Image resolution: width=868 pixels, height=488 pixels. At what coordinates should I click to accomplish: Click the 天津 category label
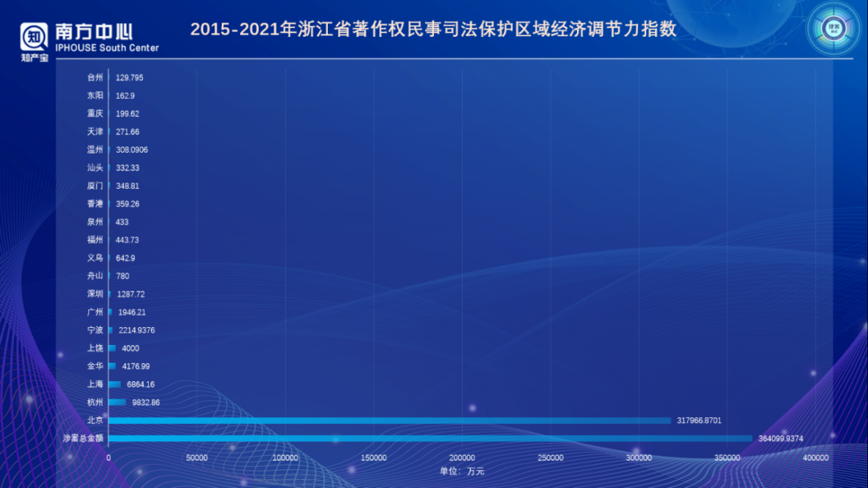point(95,132)
